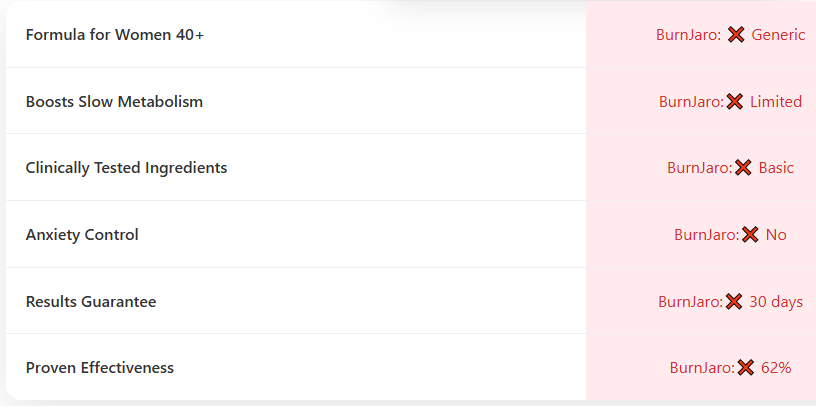
Task: Select the Results Guarantee row label
Action: (91, 302)
